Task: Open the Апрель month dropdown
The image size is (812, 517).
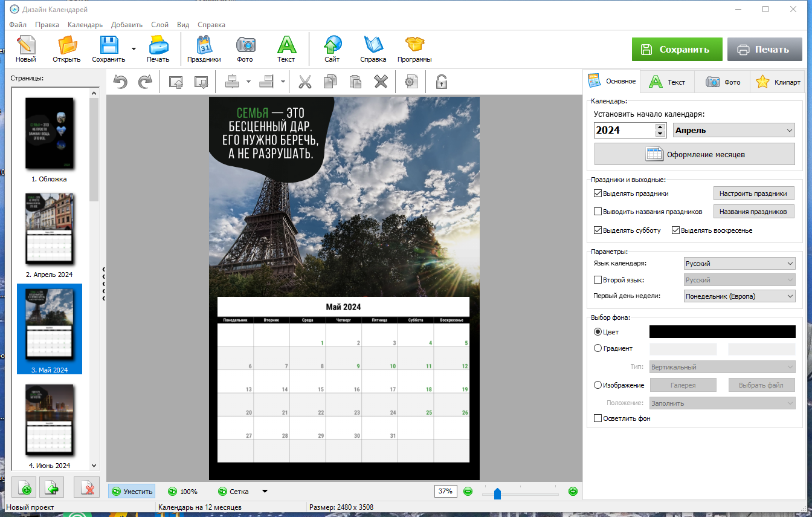Action: [734, 130]
